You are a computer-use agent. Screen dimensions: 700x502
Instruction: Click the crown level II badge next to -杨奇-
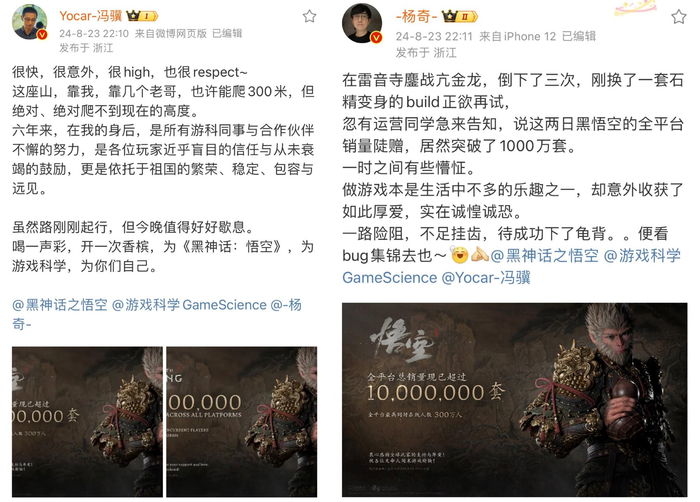(x=460, y=17)
